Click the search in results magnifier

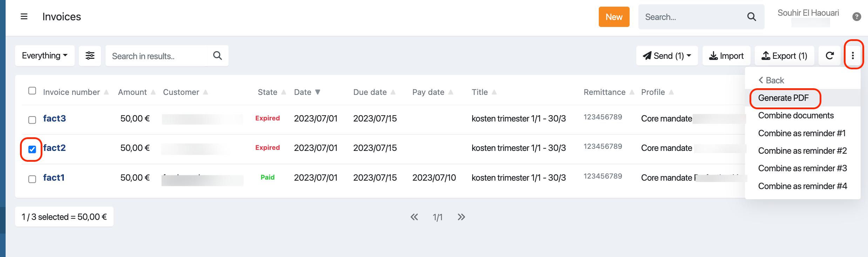(218, 56)
